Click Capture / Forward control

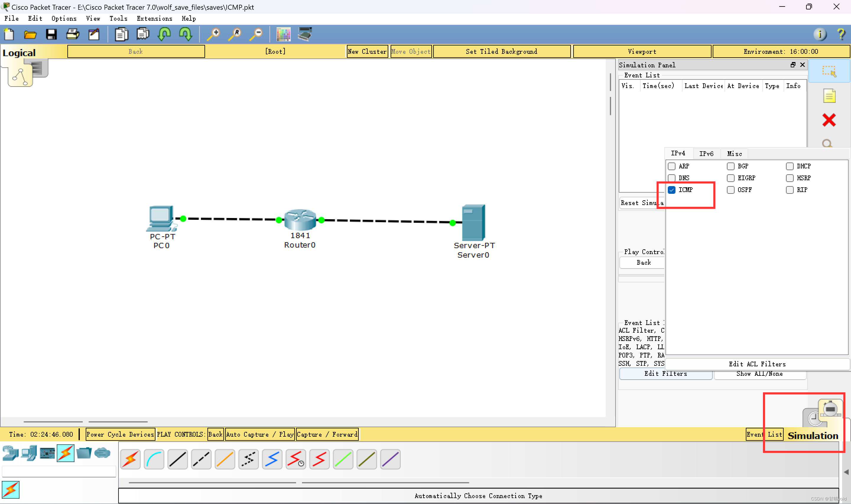[x=327, y=434]
